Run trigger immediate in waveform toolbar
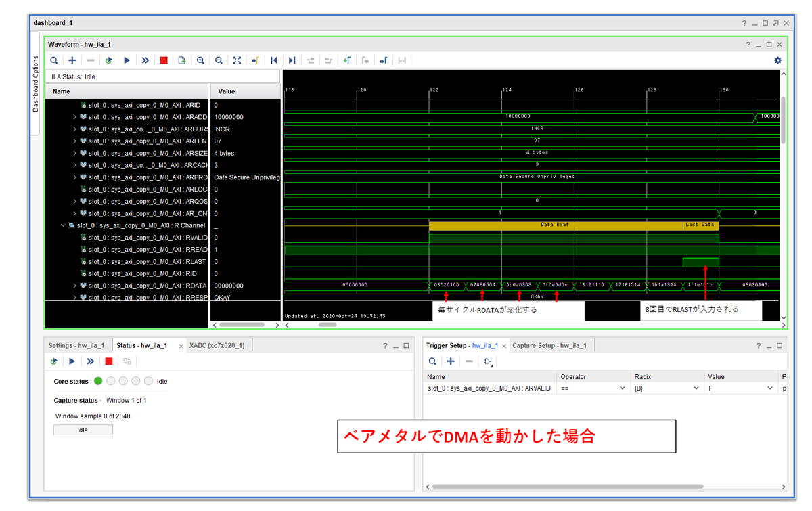The image size is (812, 511). pyautogui.click(x=145, y=60)
